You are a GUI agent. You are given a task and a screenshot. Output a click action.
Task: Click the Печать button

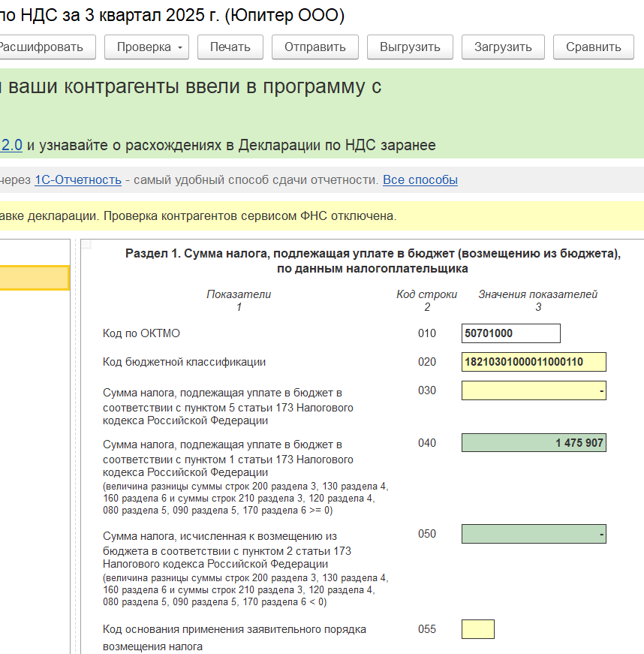(x=230, y=47)
